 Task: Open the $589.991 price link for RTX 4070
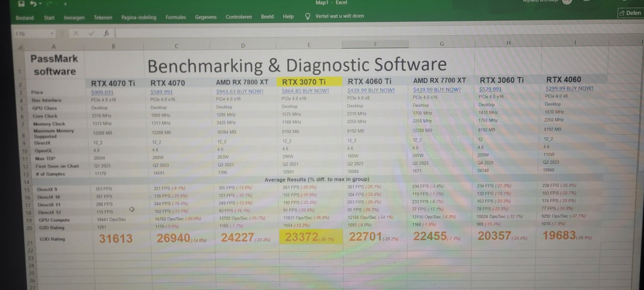(x=162, y=92)
